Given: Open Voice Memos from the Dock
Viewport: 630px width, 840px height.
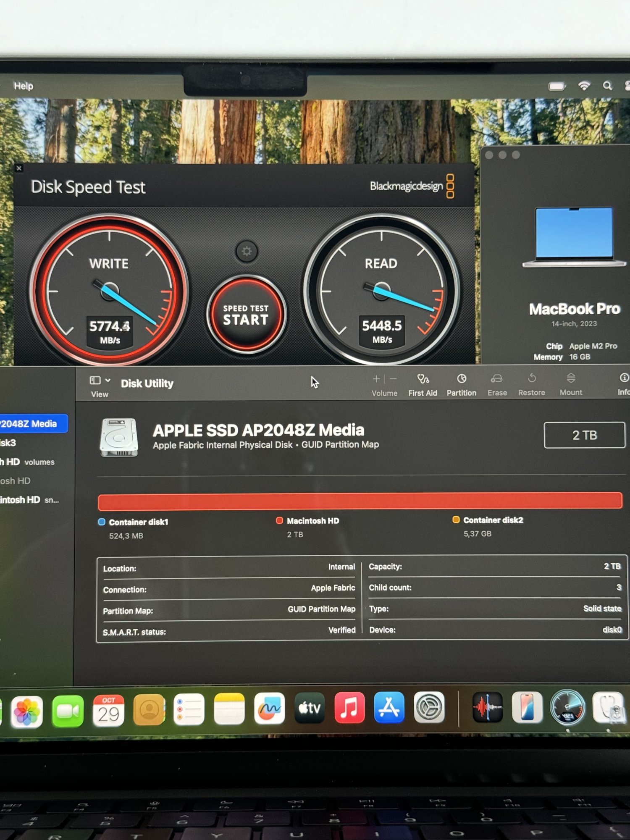Looking at the screenshot, I should pos(488,707).
